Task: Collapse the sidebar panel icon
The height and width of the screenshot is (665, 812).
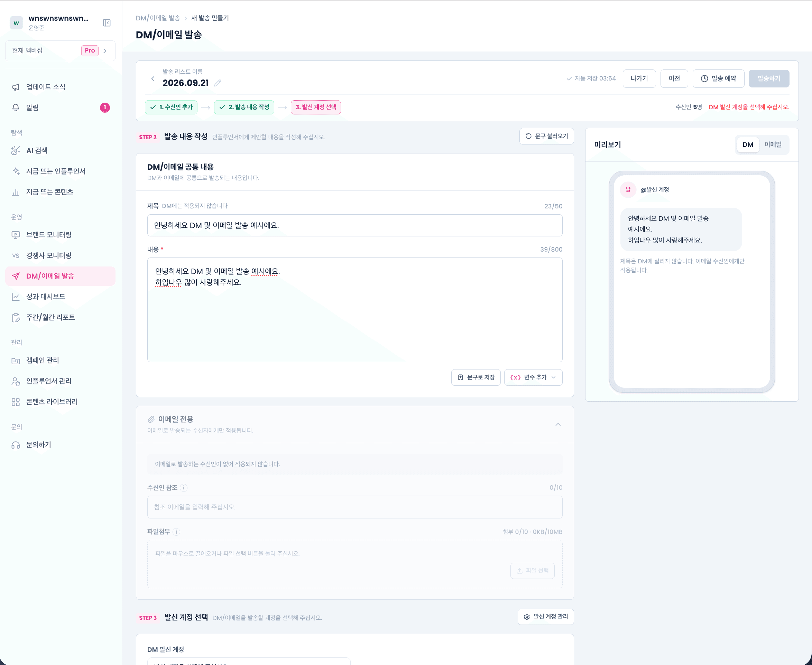Action: 107,23
